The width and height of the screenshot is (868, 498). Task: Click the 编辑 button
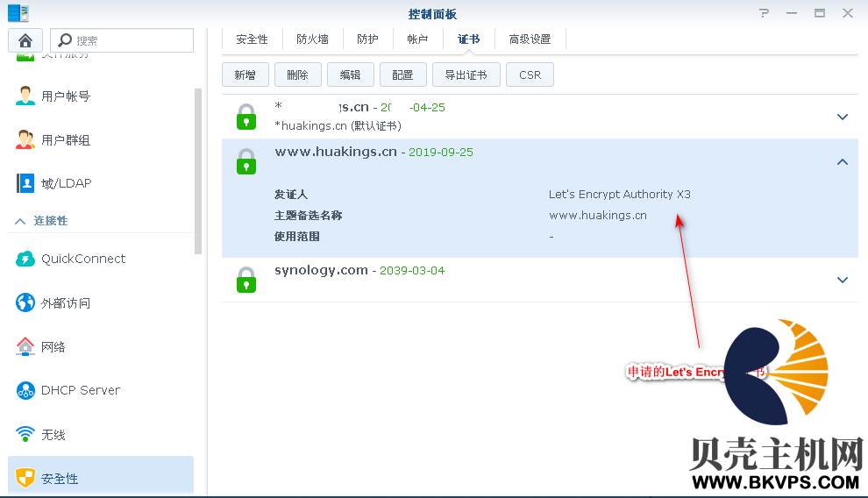[x=351, y=75]
